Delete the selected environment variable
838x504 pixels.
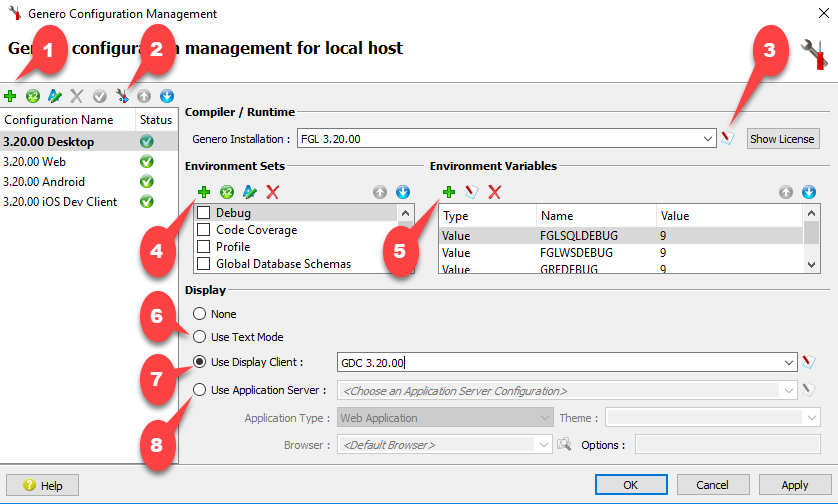[494, 191]
